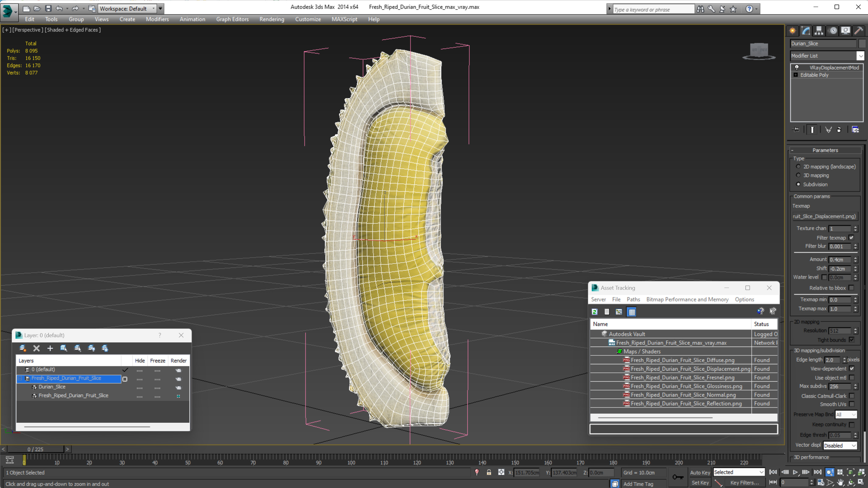Open Bitmap Performance and Memory menu
Viewport: 868px width, 488px height.
687,299
